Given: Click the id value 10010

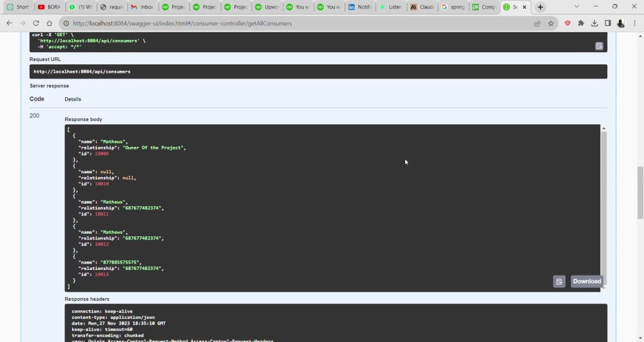Looking at the screenshot, I should (x=102, y=184).
